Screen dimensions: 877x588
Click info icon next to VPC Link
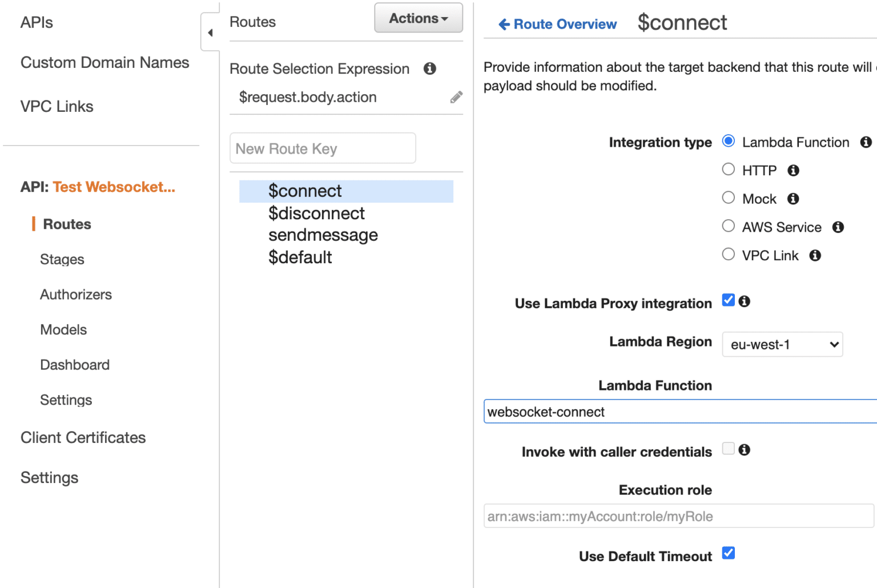[x=815, y=255]
